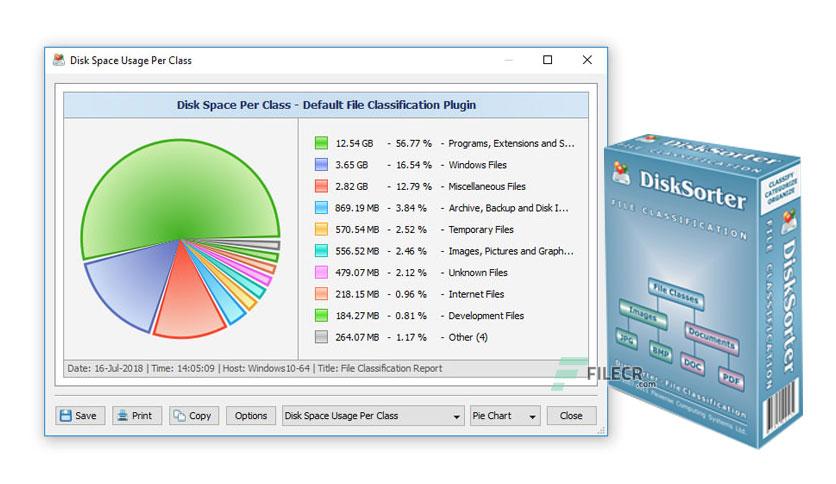Click the green Programs legend swatch

coord(321,143)
